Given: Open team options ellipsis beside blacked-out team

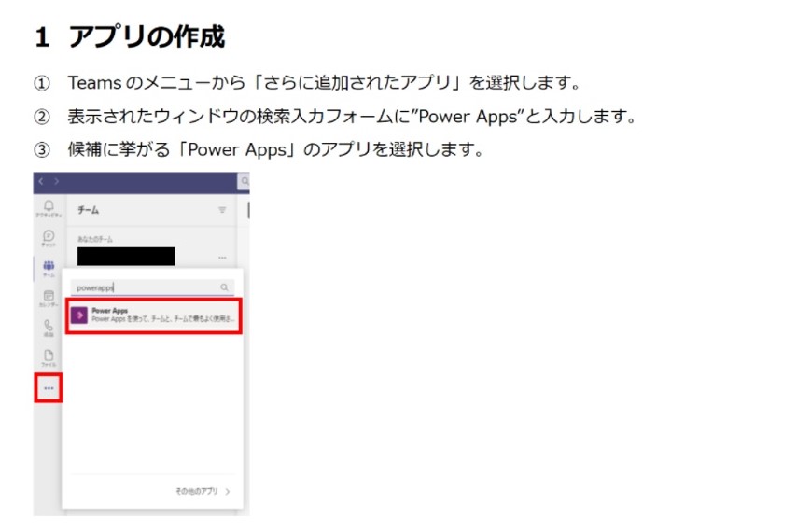Looking at the screenshot, I should (x=222, y=257).
